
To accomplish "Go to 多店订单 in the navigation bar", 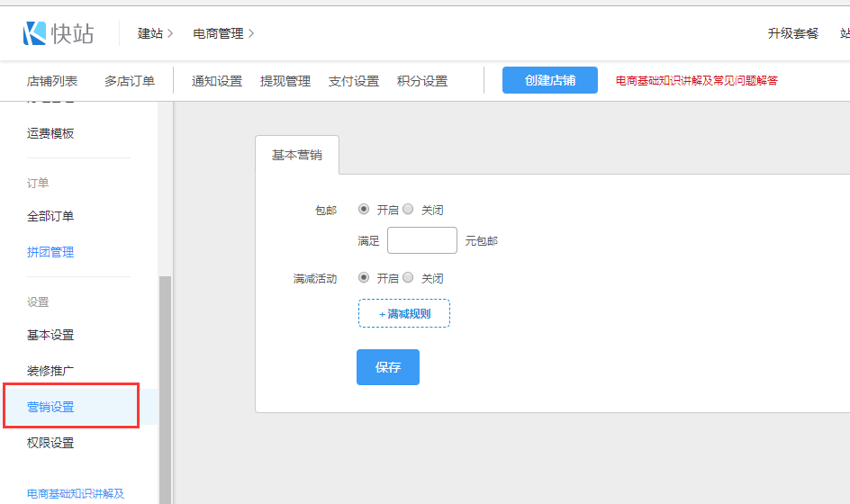I will 129,81.
